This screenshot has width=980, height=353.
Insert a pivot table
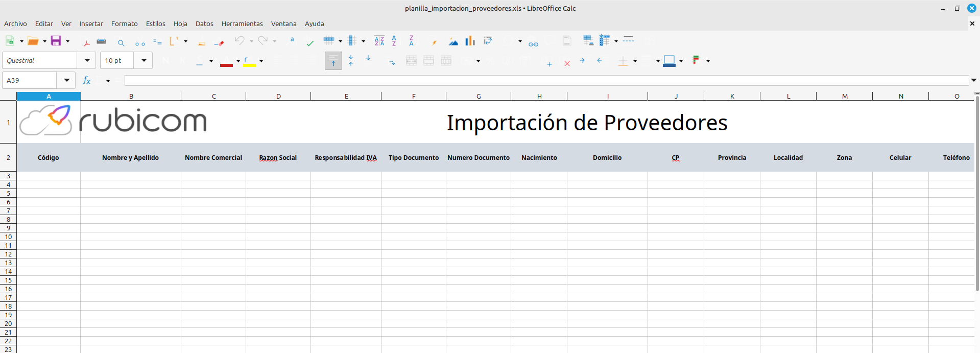(x=488, y=41)
